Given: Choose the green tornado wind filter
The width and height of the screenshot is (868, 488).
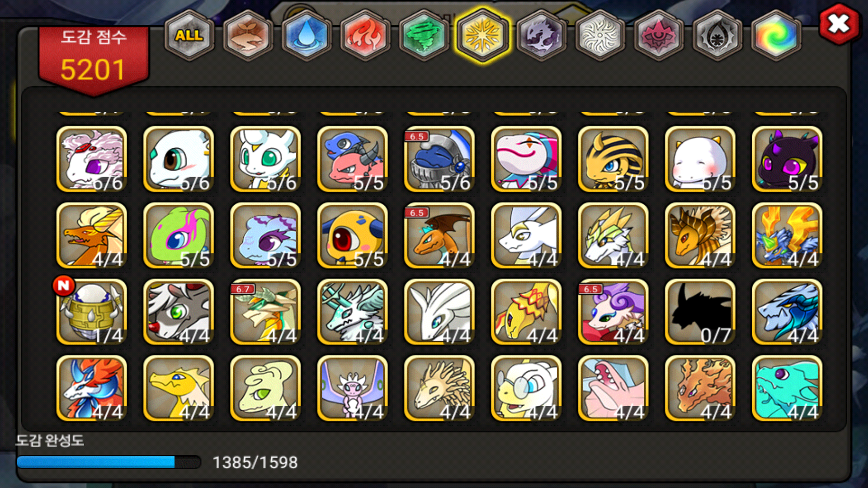Looking at the screenshot, I should [424, 35].
